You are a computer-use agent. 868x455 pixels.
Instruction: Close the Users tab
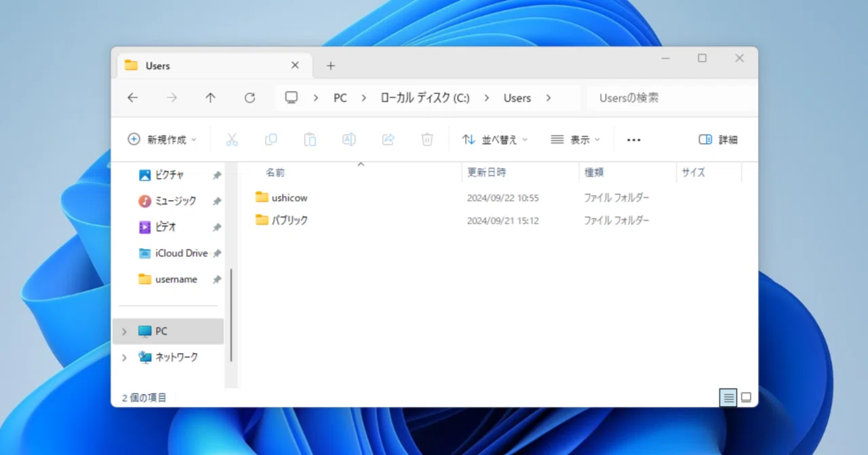point(295,65)
